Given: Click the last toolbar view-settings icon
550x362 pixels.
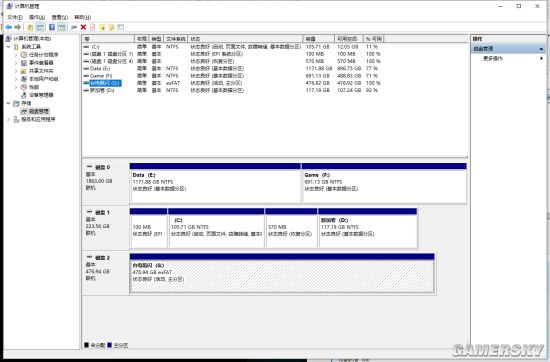Looking at the screenshot, I should [x=121, y=27].
